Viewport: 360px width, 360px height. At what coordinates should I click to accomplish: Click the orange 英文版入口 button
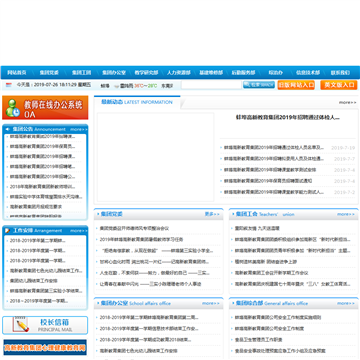(x=339, y=85)
